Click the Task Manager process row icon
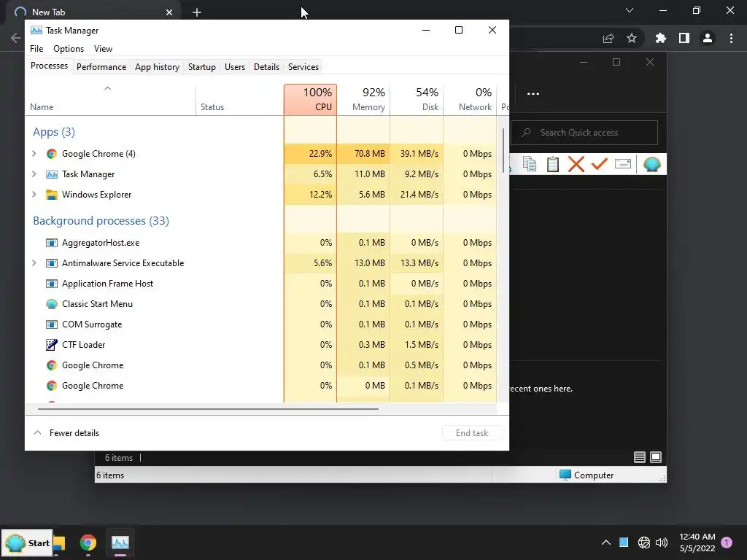This screenshot has height=560, width=747. click(52, 174)
